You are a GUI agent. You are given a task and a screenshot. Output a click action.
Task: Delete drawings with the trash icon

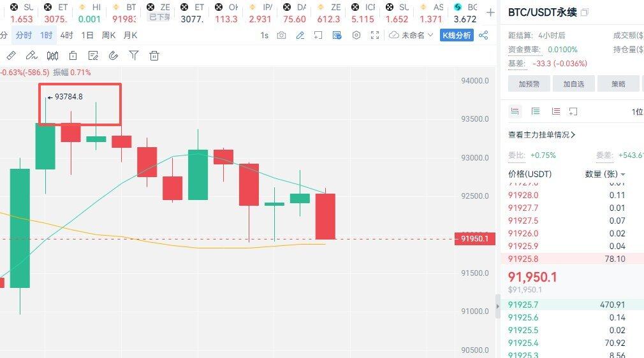pos(154,56)
